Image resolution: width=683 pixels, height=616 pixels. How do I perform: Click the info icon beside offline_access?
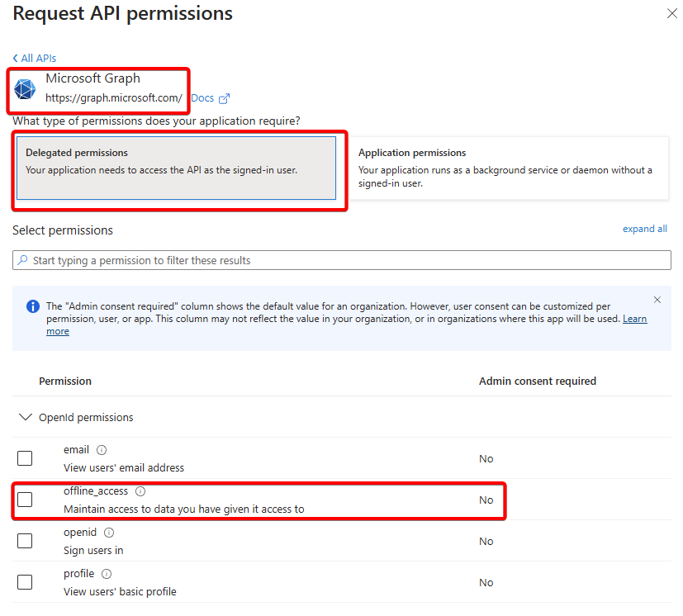coord(140,491)
